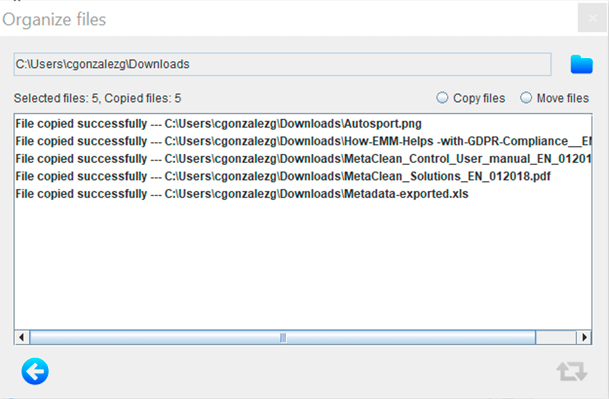This screenshot has width=609, height=399.
Task: Select the Move files radio button
Action: point(526,98)
